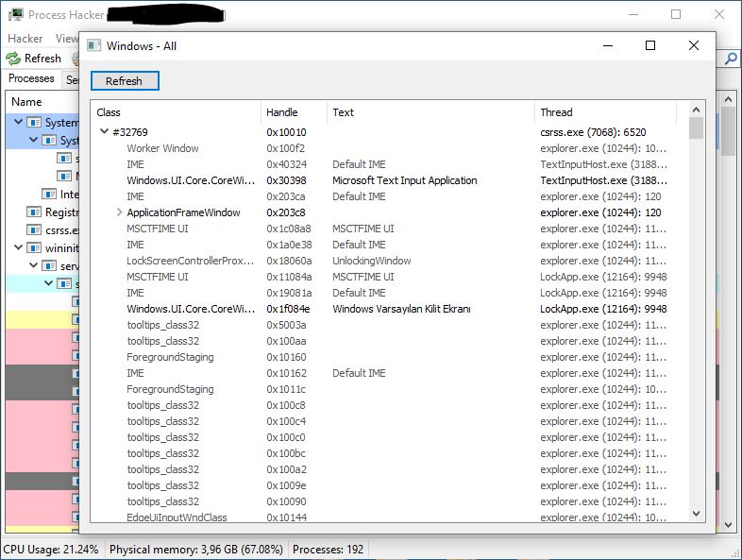742x560 pixels.
Task: Expand the ApplicationFrameWindow node
Action: coord(119,212)
